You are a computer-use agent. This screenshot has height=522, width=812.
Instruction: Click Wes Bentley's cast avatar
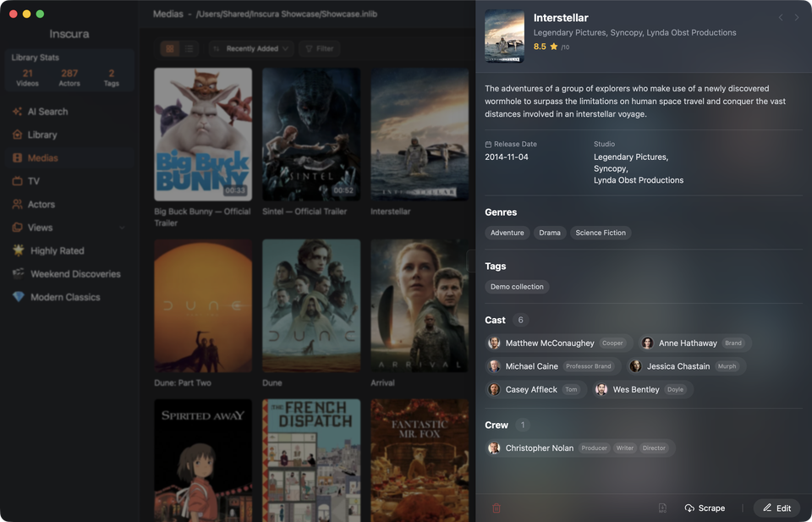pyautogui.click(x=601, y=389)
